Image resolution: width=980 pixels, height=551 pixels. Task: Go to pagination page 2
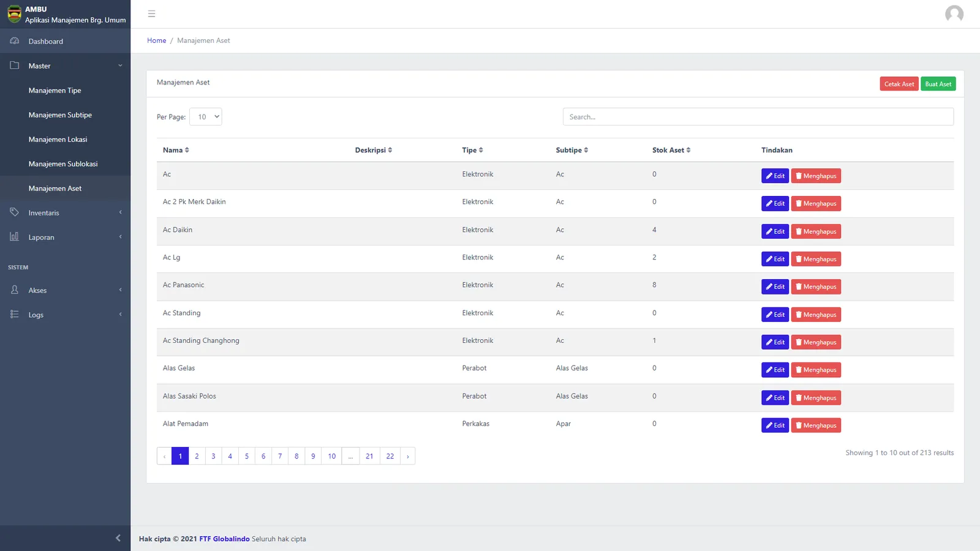tap(197, 456)
